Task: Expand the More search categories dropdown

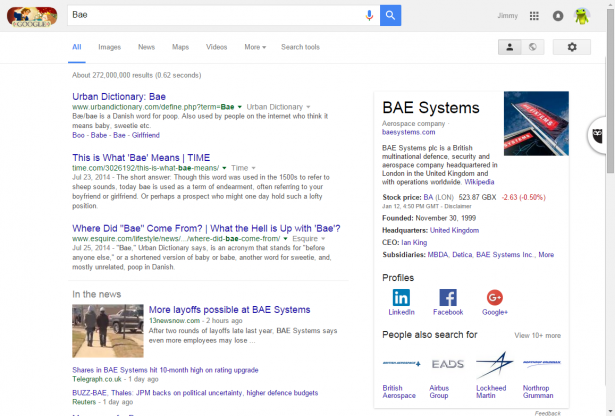Action: click(x=255, y=47)
